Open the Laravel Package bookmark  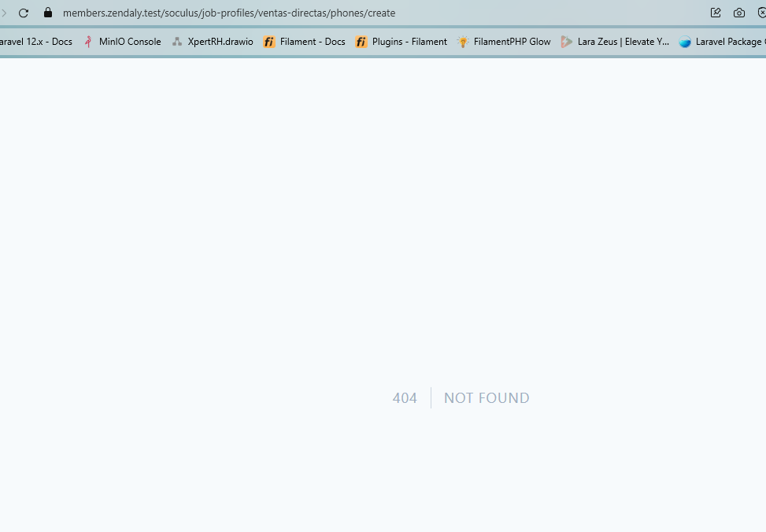coord(723,42)
